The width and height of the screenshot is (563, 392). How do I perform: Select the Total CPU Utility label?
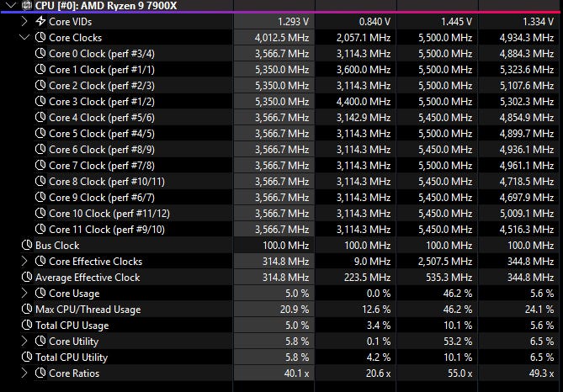click(x=72, y=358)
